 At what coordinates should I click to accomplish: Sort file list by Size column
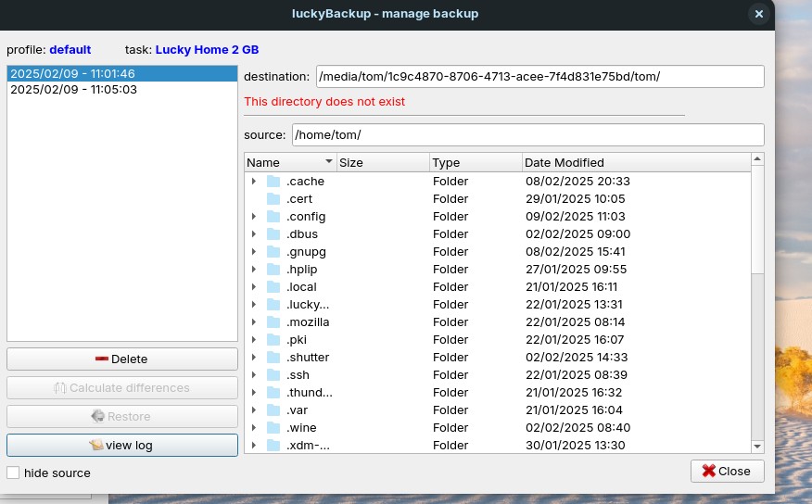pos(383,162)
